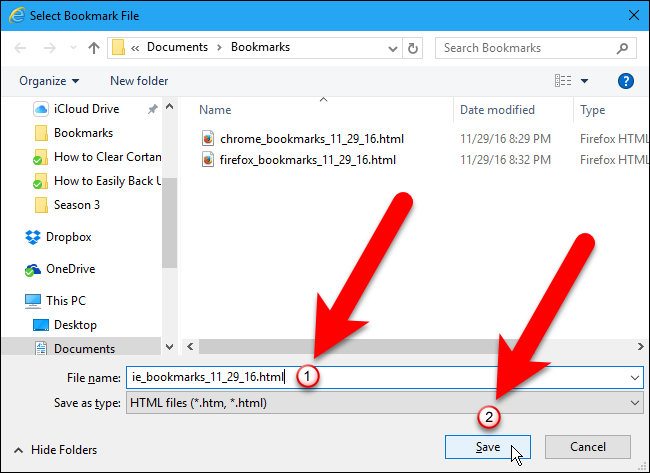Collapse the pane with Hide Folders
The width and height of the screenshot is (650, 473).
(56, 450)
